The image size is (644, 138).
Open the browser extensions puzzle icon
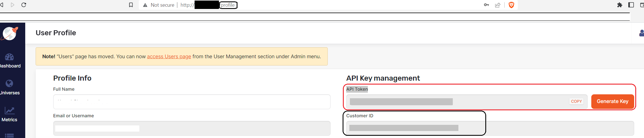[x=620, y=5]
